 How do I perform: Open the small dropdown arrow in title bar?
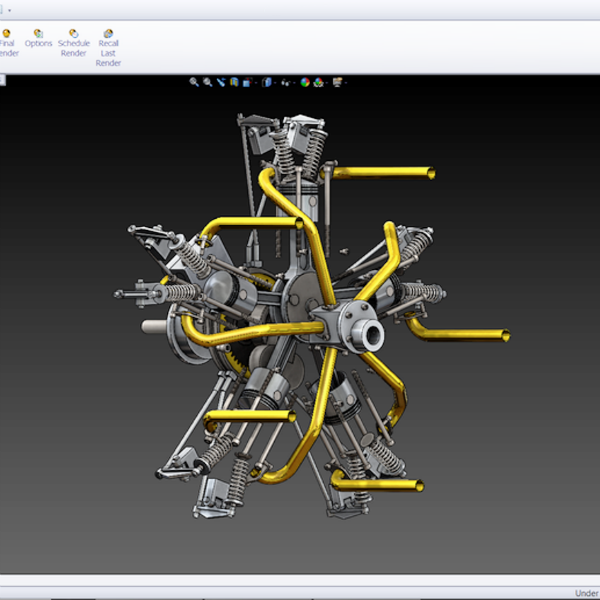9,10
